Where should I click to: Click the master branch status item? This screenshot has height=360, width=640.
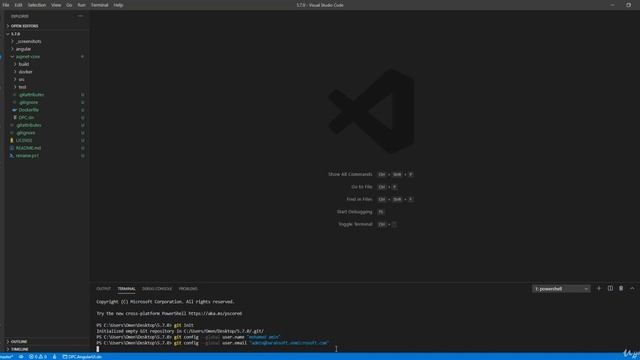(x=7, y=357)
